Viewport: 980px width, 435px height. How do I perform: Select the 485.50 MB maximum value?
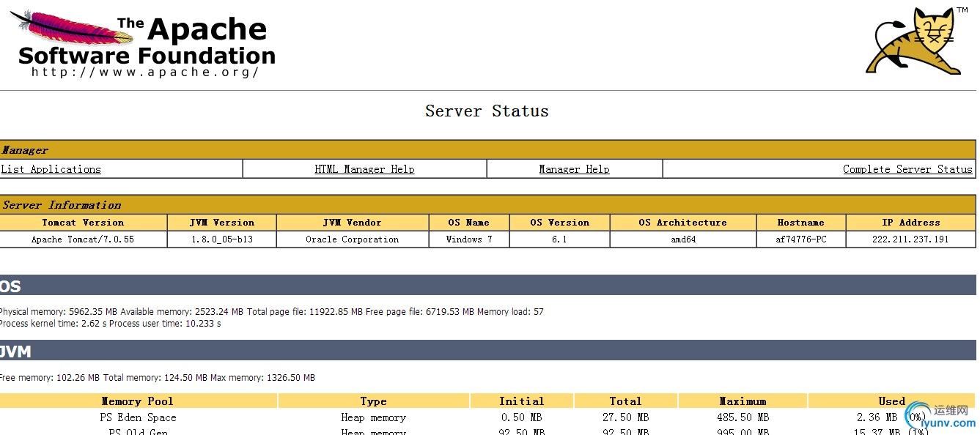(743, 417)
